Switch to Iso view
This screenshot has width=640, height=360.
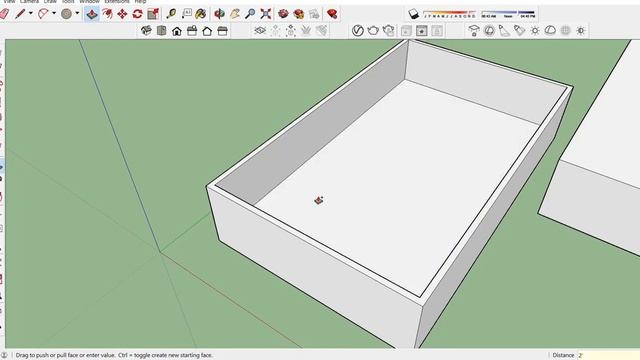(146, 31)
